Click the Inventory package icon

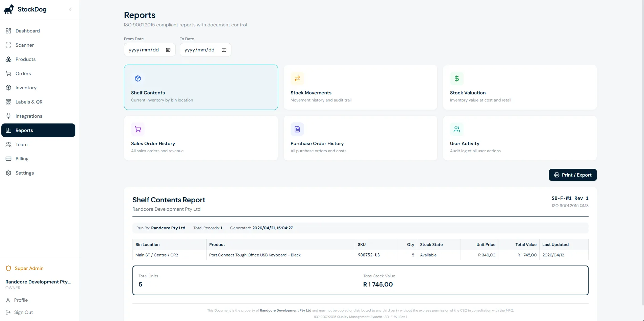point(8,88)
